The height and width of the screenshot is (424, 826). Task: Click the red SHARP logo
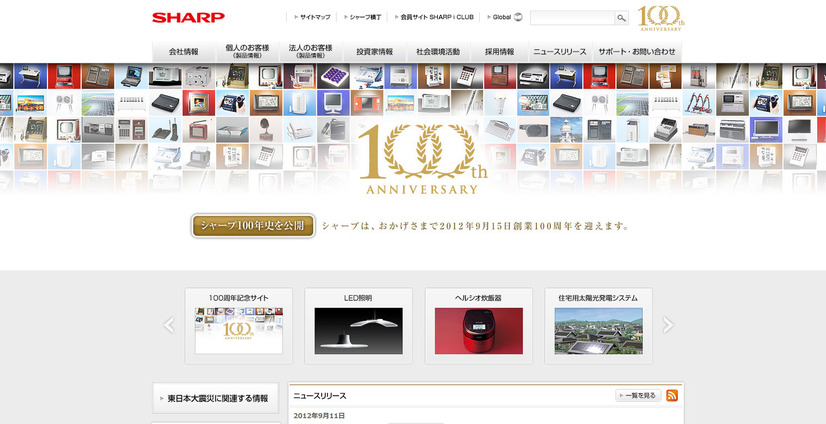pos(189,17)
